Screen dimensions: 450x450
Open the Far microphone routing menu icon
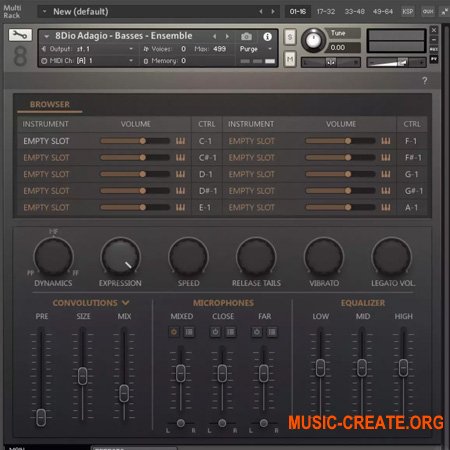(x=272, y=332)
